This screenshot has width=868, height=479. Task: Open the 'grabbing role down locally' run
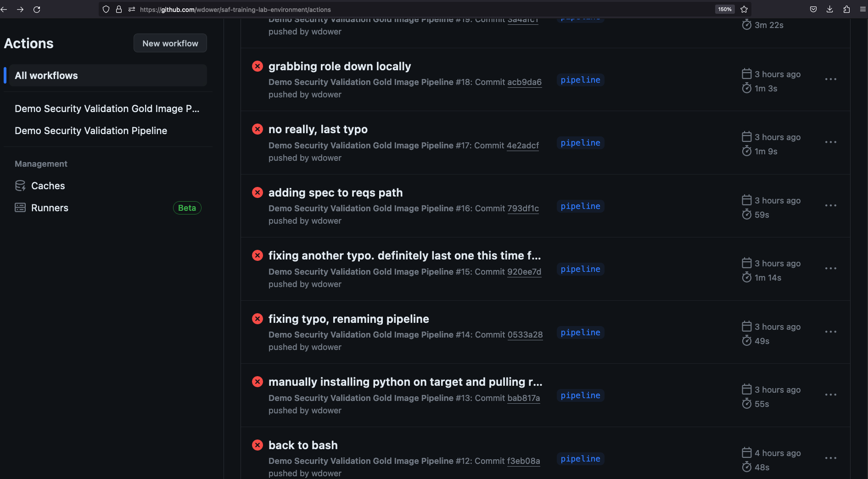click(x=339, y=66)
